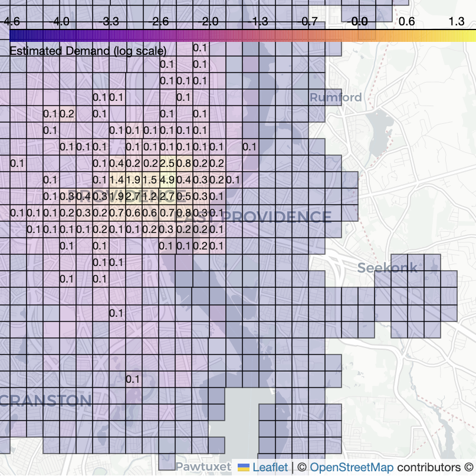Click the Pawtuxet label on map
The height and width of the screenshot is (476, 476).
(203, 467)
